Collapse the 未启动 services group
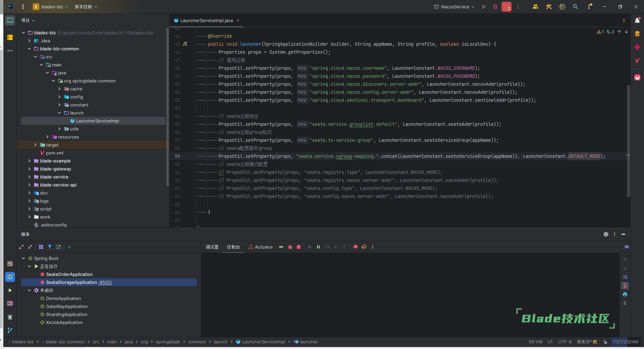 (x=29, y=290)
